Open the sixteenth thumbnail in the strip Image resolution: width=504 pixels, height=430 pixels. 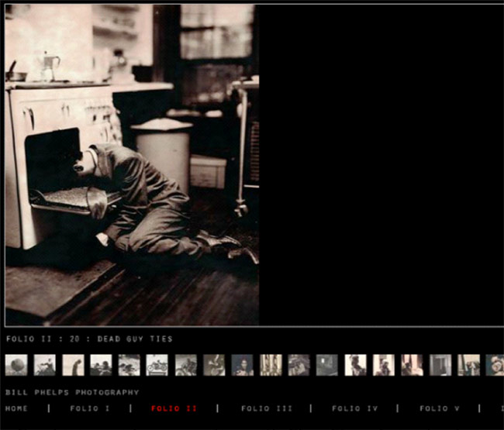pos(440,365)
